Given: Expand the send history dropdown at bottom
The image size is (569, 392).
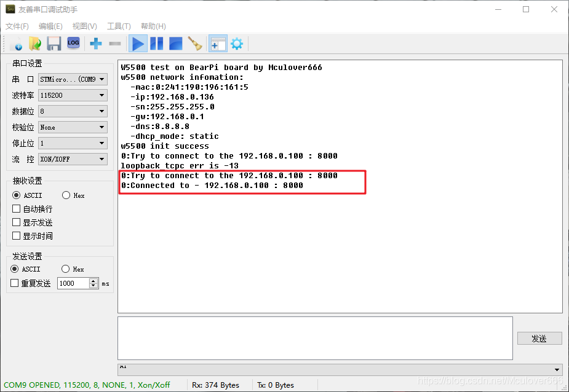Looking at the screenshot, I should [557, 369].
